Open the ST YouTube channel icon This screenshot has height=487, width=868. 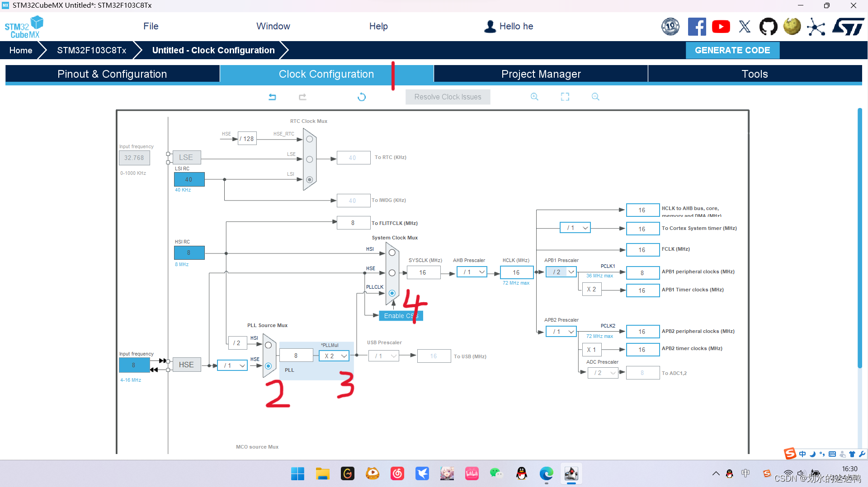tap(721, 27)
